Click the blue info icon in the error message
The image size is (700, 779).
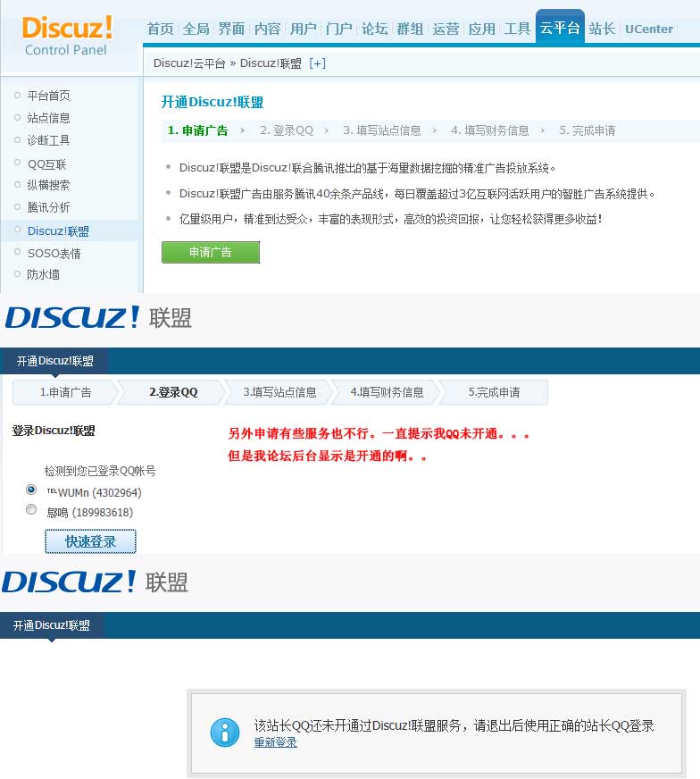(225, 733)
